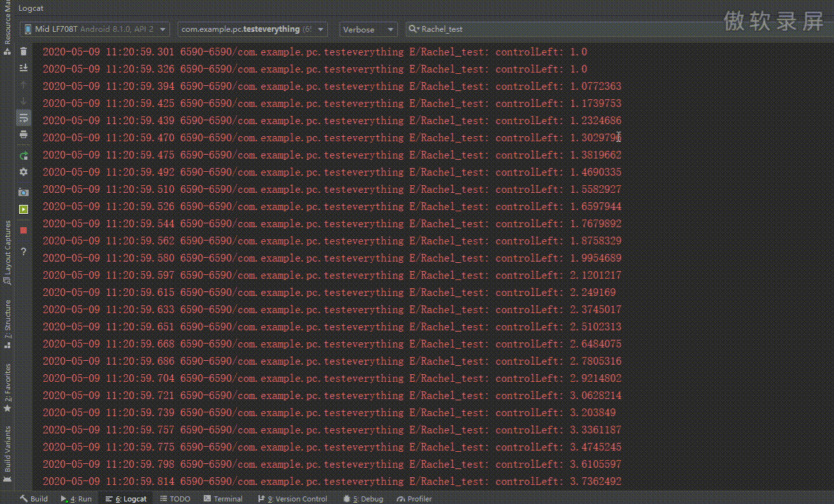Click the Up the stack trace arrow

[x=24, y=85]
